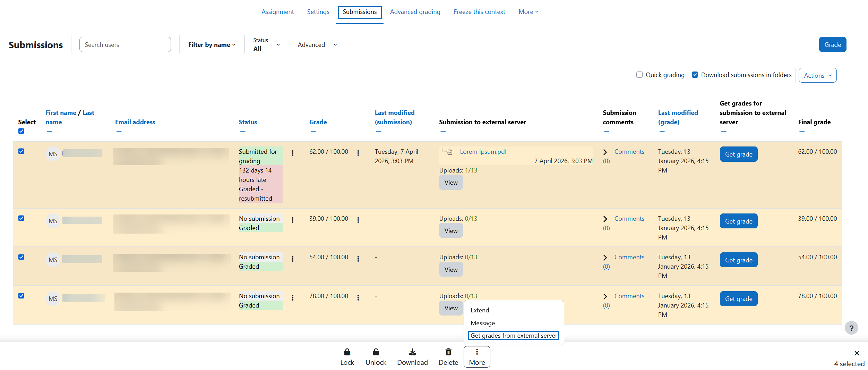Open grade actions menu for 39.00 row

click(358, 220)
